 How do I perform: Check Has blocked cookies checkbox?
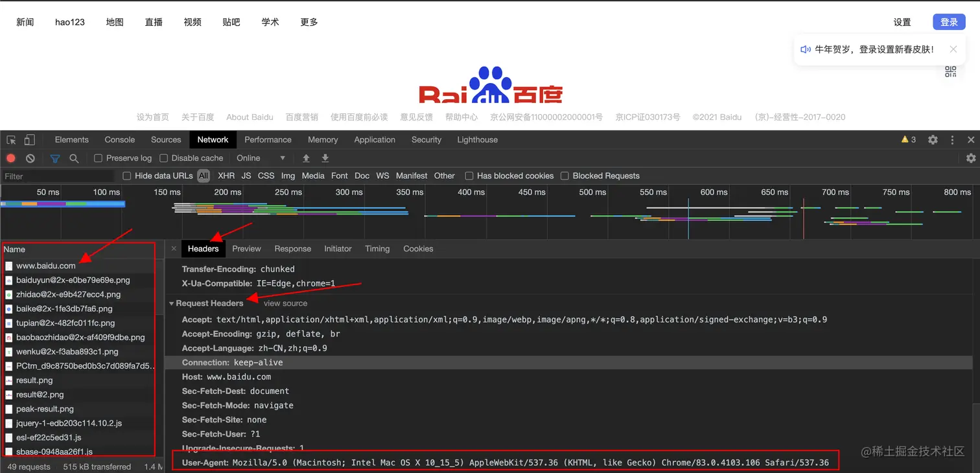tap(469, 176)
